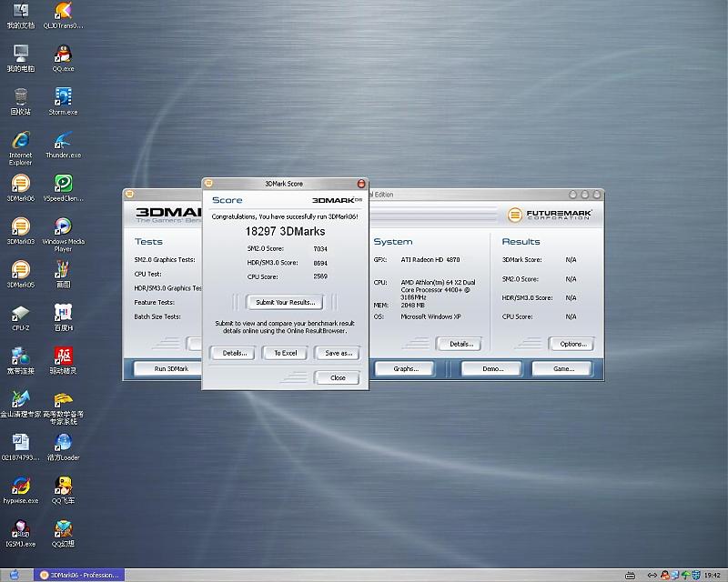Screen dimensions: 728x582
Task: Click the orange icon at 3DMark Score title bar
Action: tap(209, 184)
